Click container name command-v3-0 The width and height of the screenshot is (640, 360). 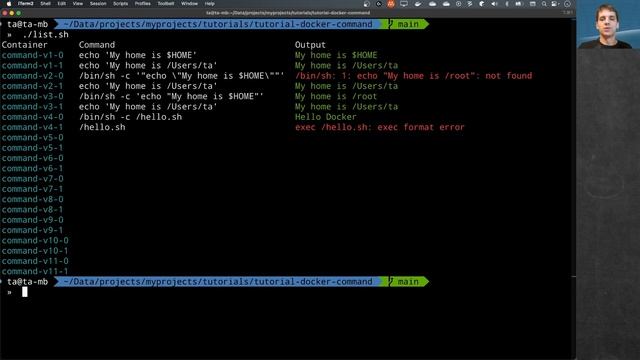(32, 96)
